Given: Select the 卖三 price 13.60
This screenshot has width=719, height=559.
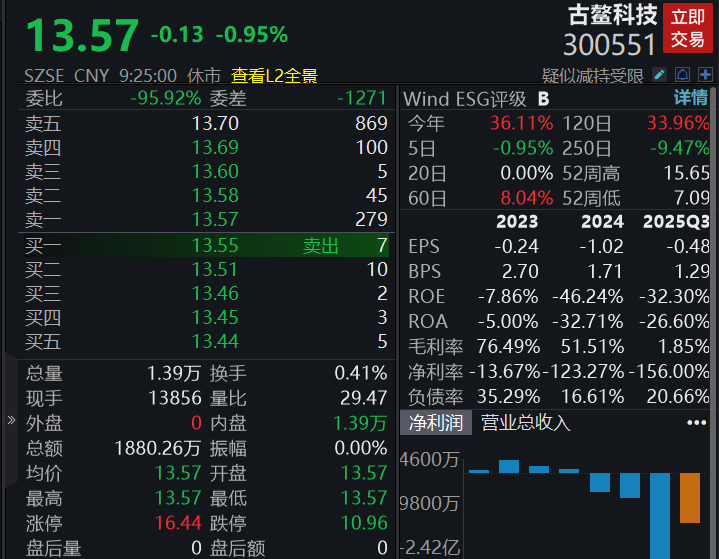Looking at the screenshot, I should click(215, 172).
